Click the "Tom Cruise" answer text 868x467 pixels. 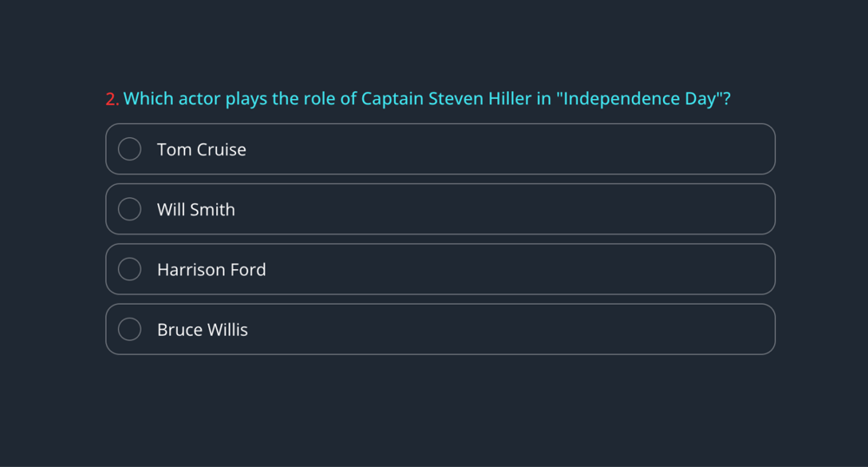pyautogui.click(x=201, y=149)
